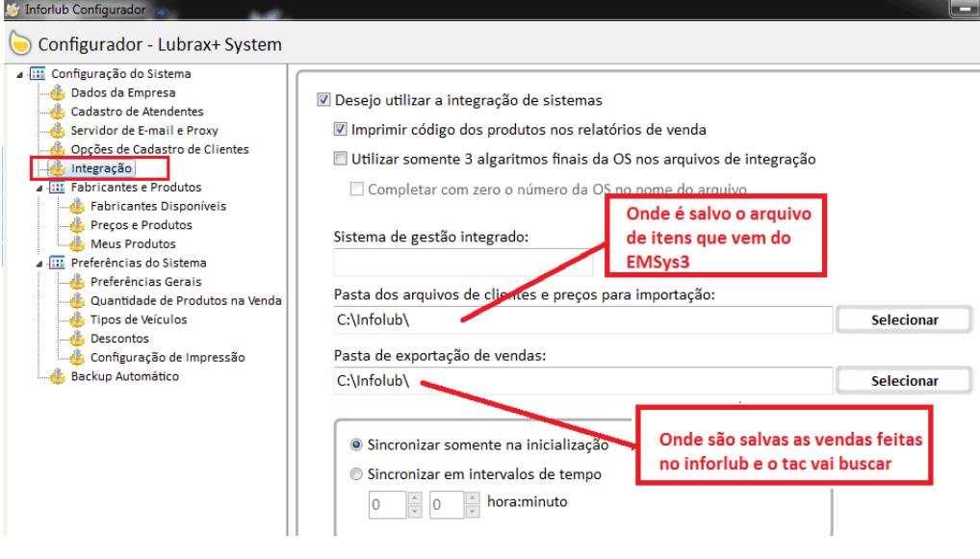Click the Descontos icon
980x559 pixels.
point(77,338)
